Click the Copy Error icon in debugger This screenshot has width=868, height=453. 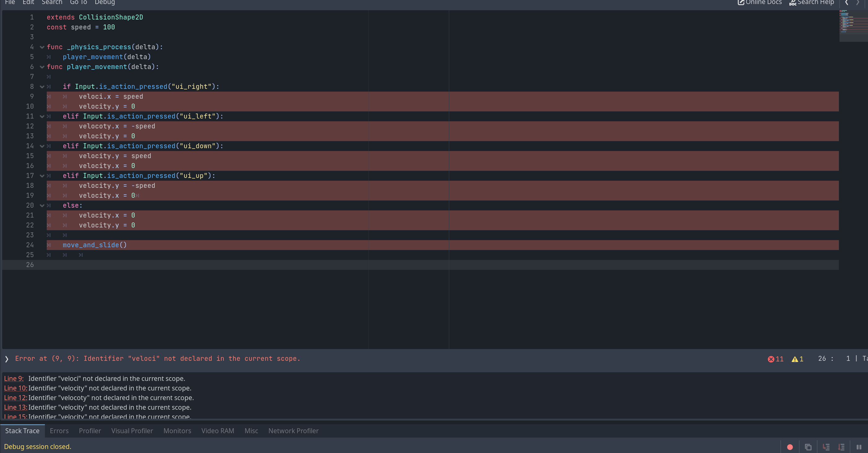click(808, 447)
